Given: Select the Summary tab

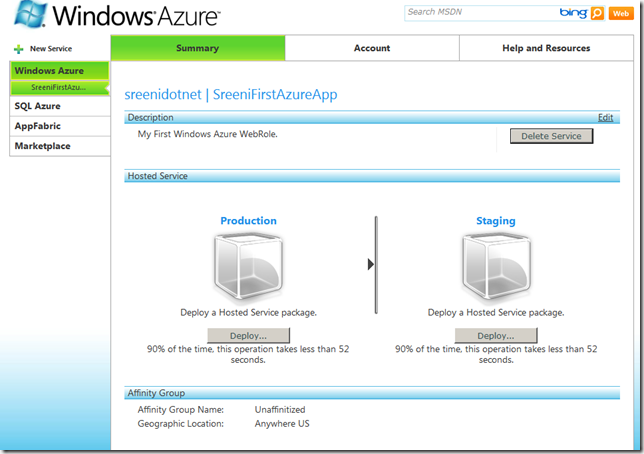Looking at the screenshot, I should tap(197, 48).
